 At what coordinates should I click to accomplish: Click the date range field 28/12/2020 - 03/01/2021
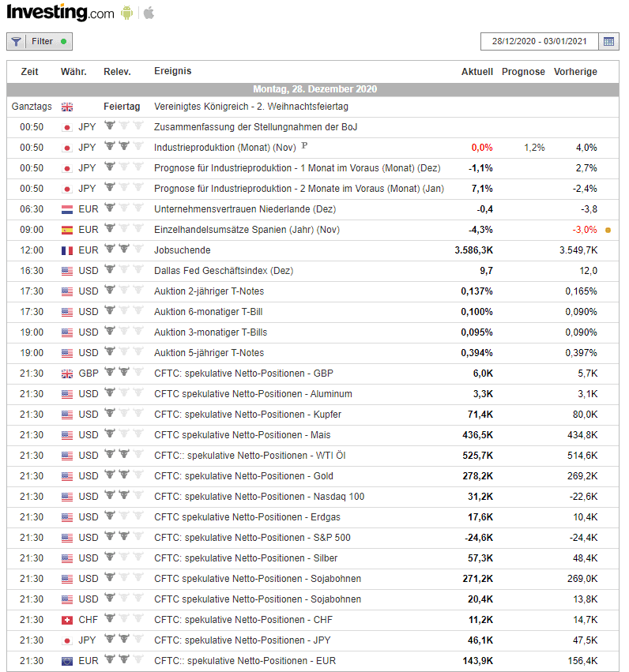[x=539, y=42]
